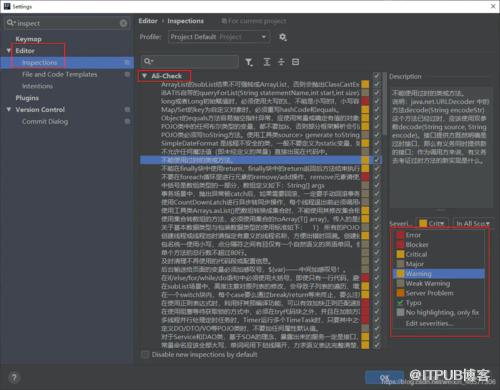Screen dimensions: 500x390
Task: Select the 'switch...case...break/return' inspection row
Action: (x=260, y=295)
